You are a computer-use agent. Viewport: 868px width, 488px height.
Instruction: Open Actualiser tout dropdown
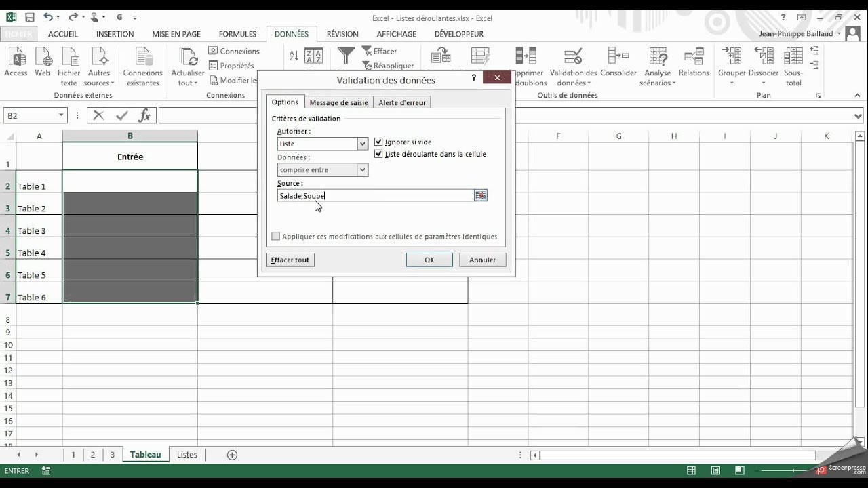(188, 78)
